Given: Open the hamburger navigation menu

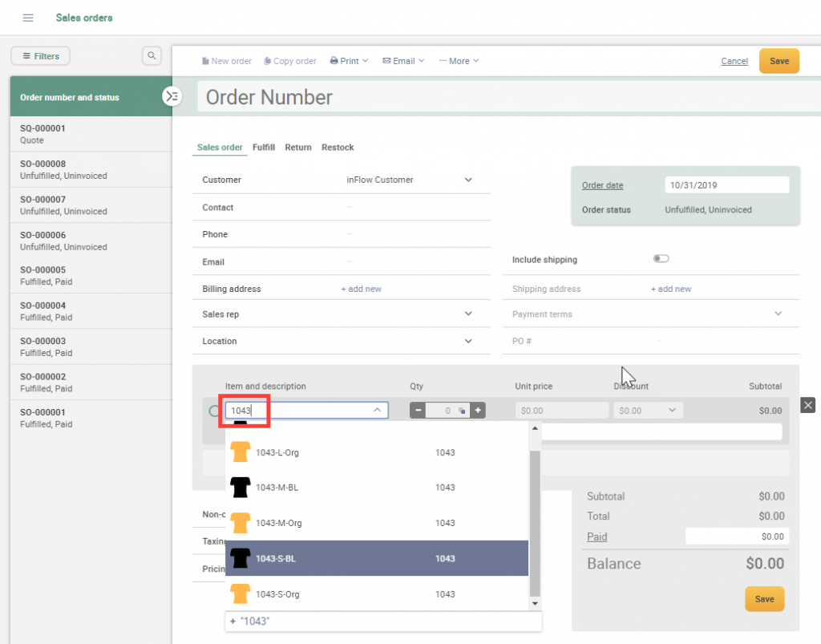Looking at the screenshot, I should point(28,18).
